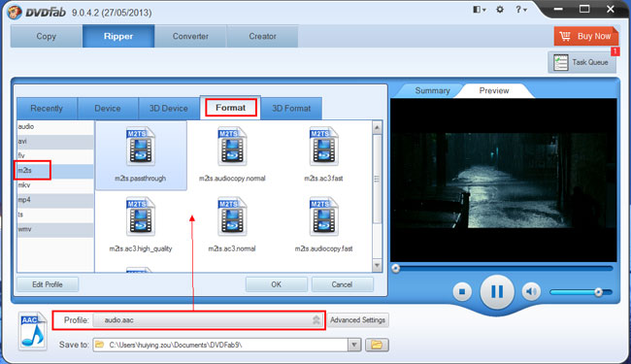Open the skin layout dropdown in title bar

point(479,10)
